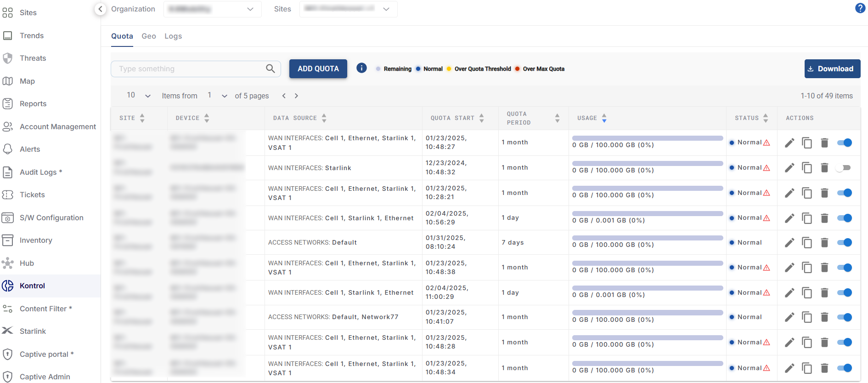
Task: Open the Organization dropdown
Action: (x=212, y=9)
